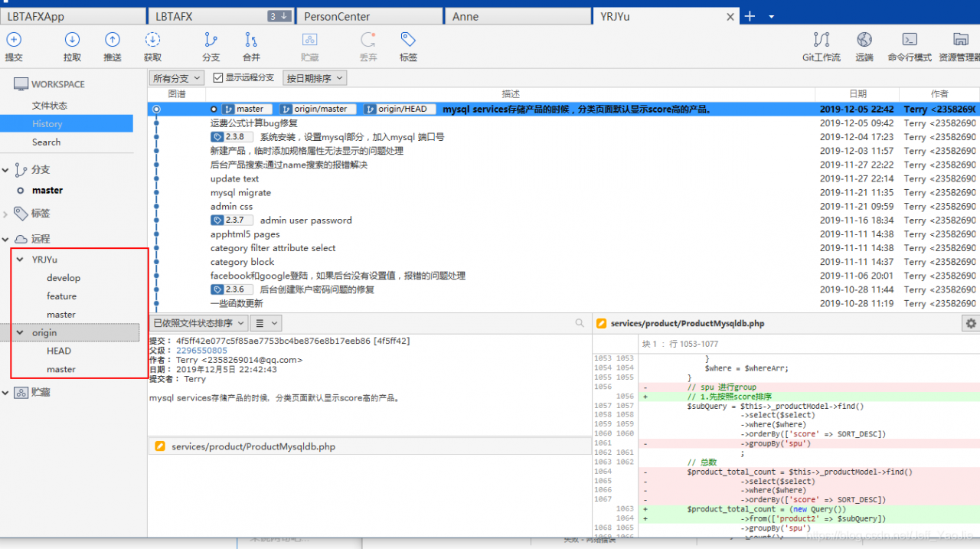Image resolution: width=980 pixels, height=549 pixels.
Task: Select the commit 'apphtml5 pages'
Action: pos(245,234)
